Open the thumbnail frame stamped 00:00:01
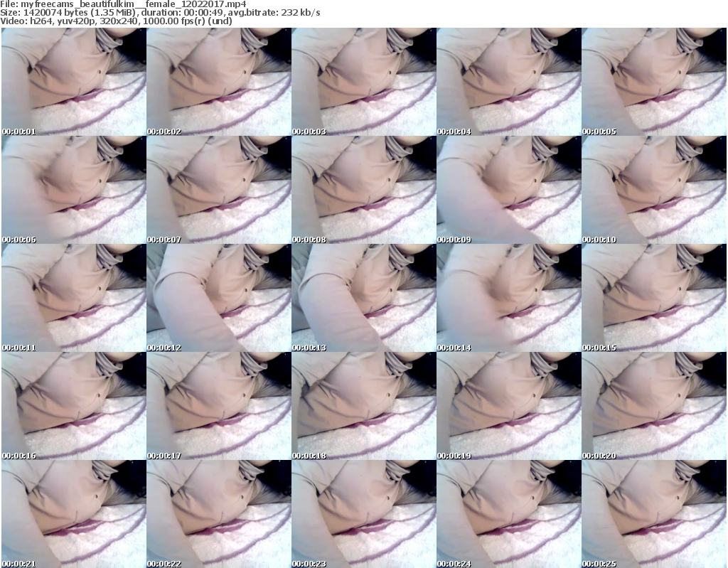 coord(74,82)
